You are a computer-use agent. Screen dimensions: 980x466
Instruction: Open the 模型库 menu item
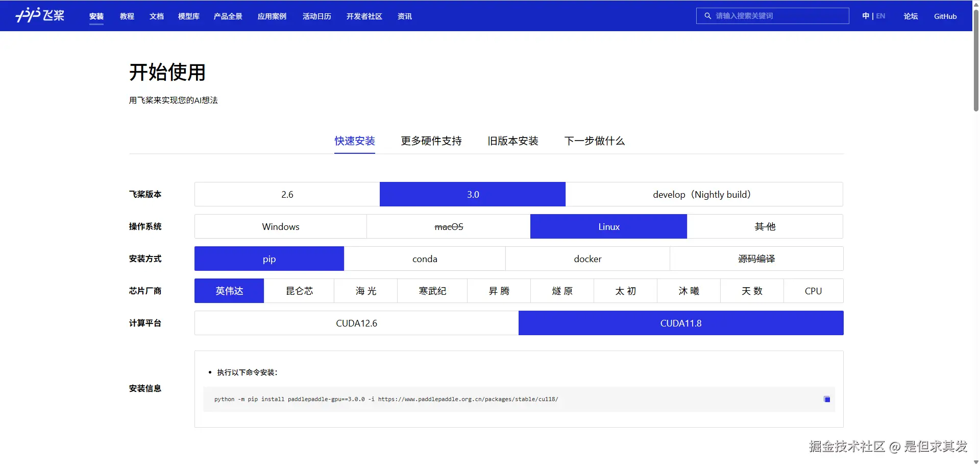(x=188, y=16)
